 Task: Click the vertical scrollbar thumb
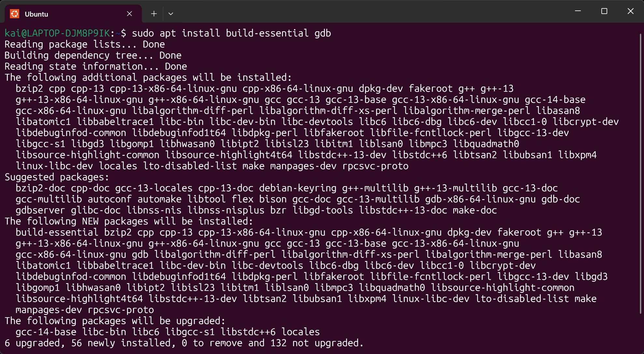point(640,172)
